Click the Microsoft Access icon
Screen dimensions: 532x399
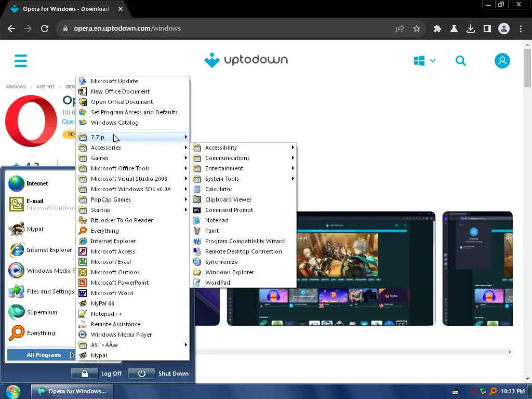83,251
